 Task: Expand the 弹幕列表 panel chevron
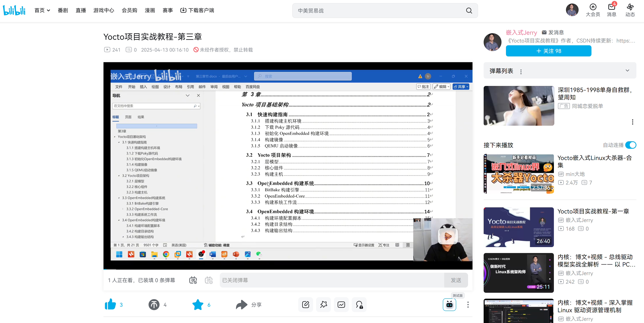click(627, 71)
